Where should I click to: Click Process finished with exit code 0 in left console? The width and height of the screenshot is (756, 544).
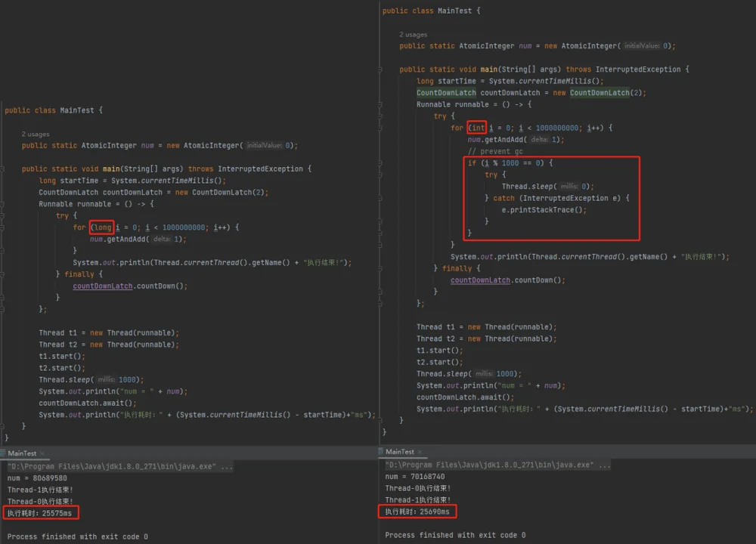click(x=78, y=536)
